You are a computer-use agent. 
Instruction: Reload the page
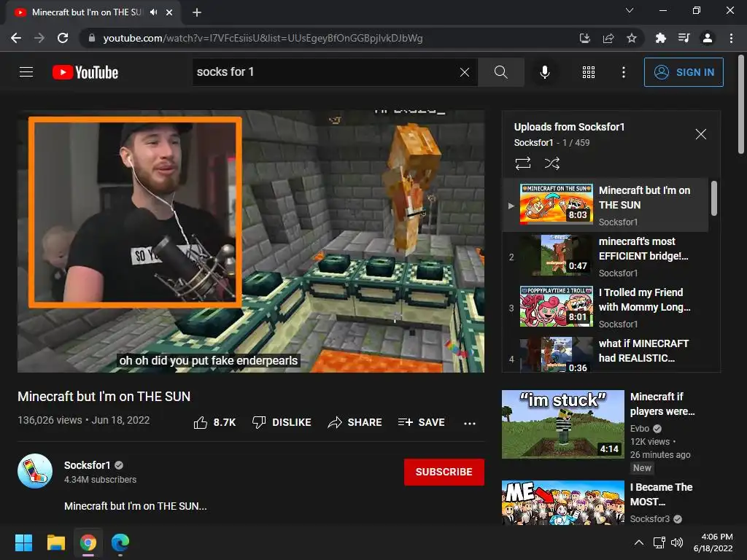(x=63, y=38)
